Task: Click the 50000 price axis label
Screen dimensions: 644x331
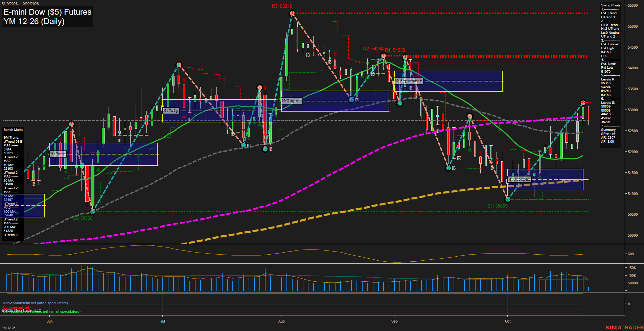Action: point(632,236)
